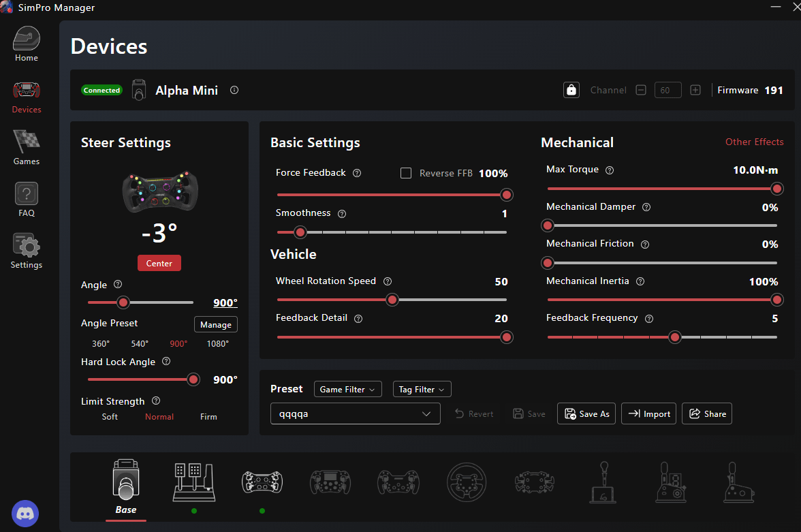Viewport: 801px width, 532px height.
Task: Open the Tag Filter dropdown
Action: 422,390
